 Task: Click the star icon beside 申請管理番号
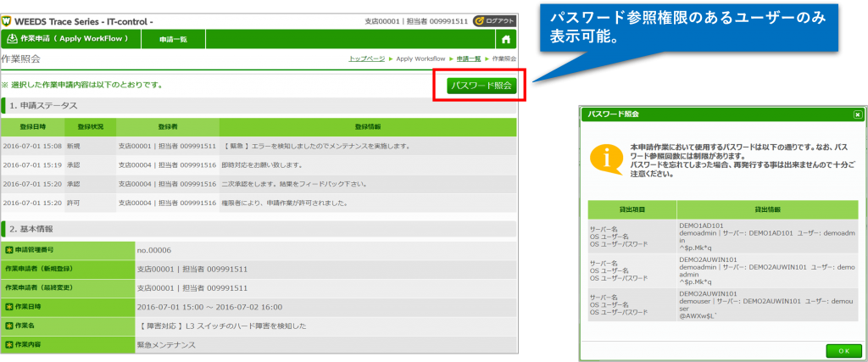point(9,250)
